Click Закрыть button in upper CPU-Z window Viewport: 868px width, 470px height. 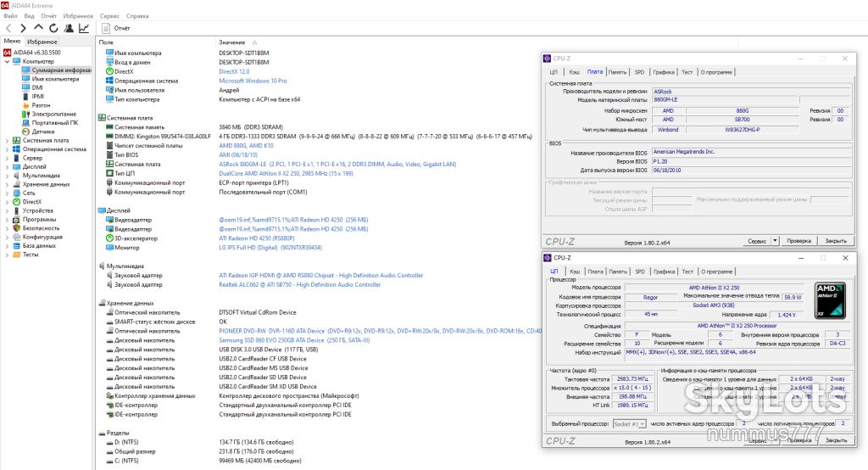pyautogui.click(x=836, y=241)
